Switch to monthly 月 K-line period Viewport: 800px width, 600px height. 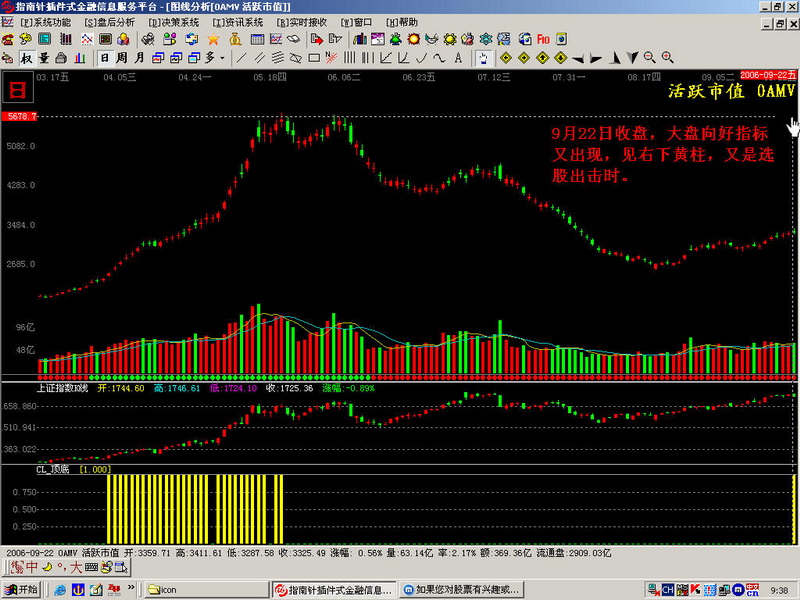(x=139, y=58)
